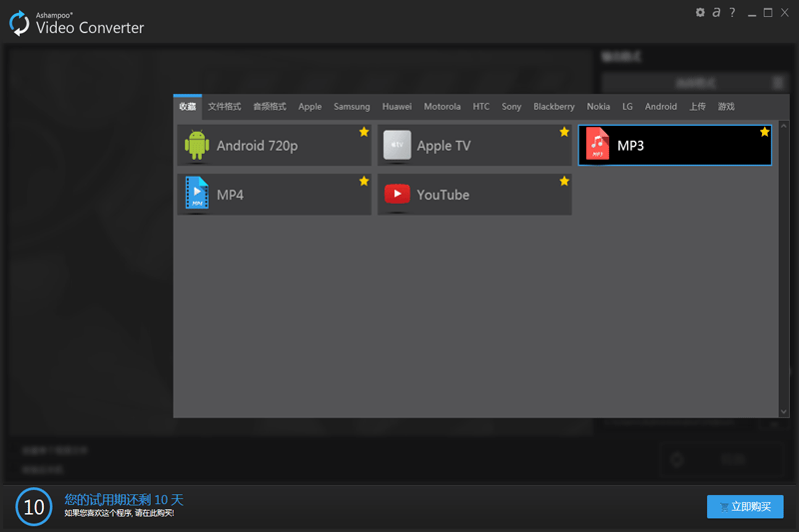The image size is (799, 532).
Task: Switch to the Motorola tab
Action: [442, 107]
